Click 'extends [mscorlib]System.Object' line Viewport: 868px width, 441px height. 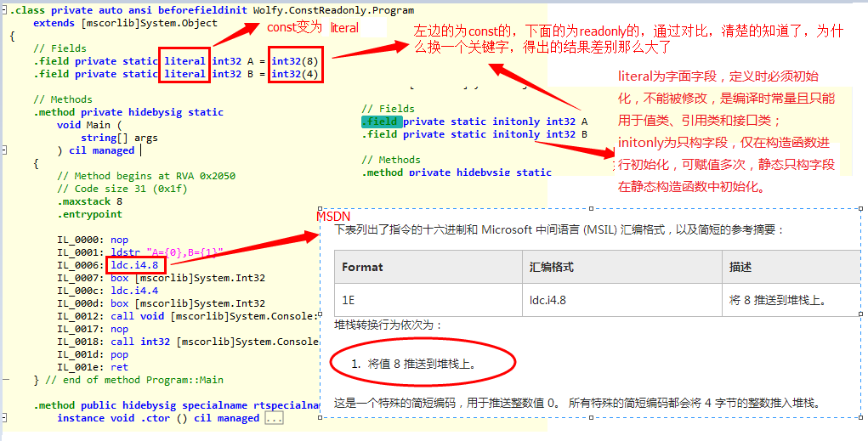(125, 23)
